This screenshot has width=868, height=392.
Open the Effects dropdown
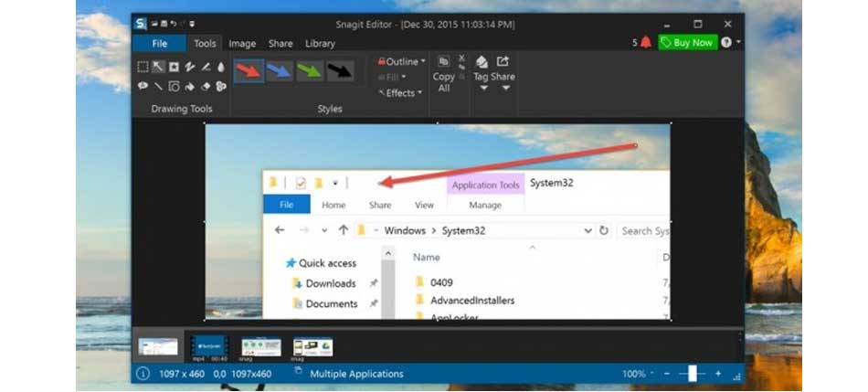[x=401, y=93]
